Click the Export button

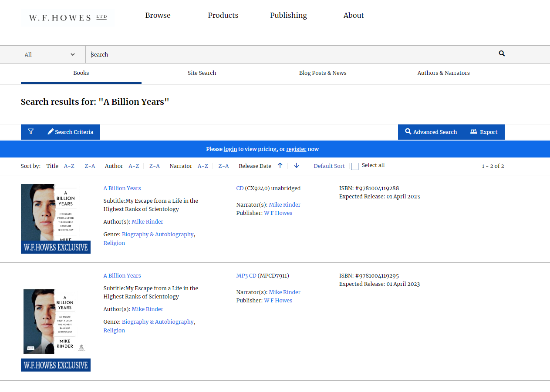click(x=484, y=132)
